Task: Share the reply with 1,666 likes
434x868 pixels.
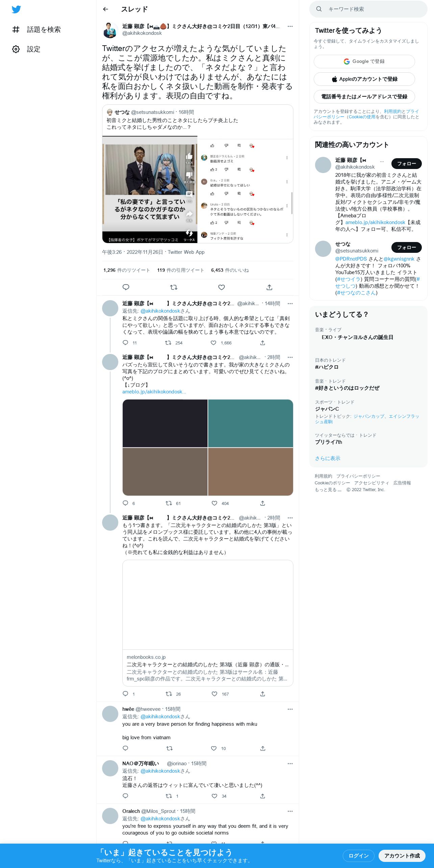Action: click(263, 343)
